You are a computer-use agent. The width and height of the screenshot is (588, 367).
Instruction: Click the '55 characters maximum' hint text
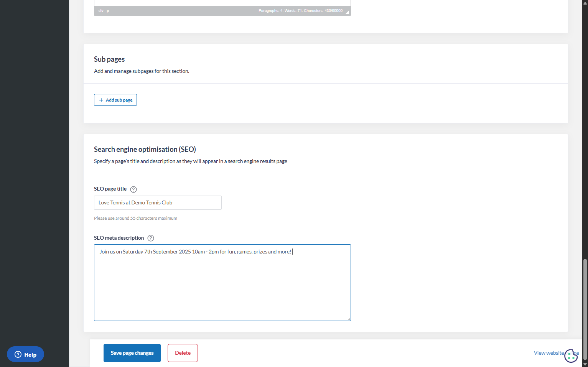135,218
